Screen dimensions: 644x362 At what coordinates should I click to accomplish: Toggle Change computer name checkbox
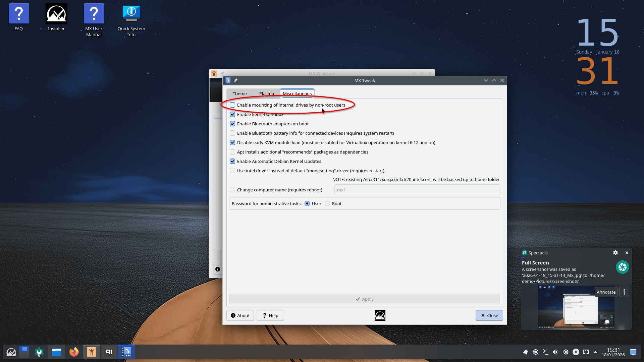tap(232, 190)
